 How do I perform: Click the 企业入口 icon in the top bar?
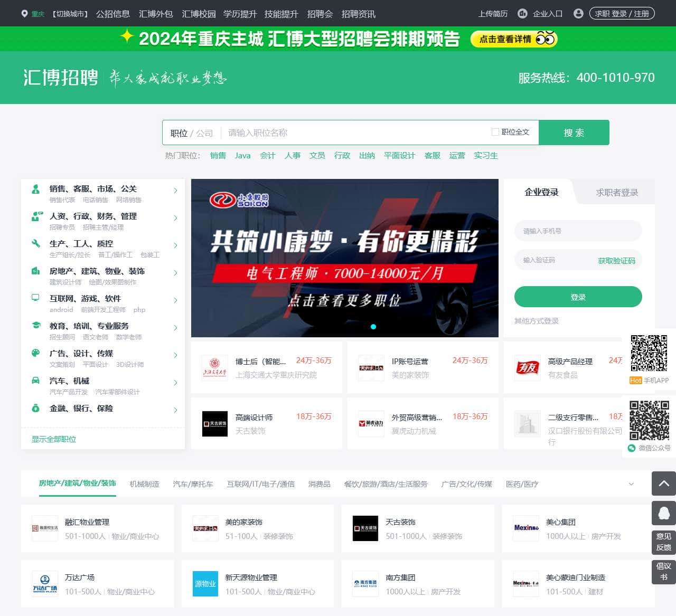[522, 14]
